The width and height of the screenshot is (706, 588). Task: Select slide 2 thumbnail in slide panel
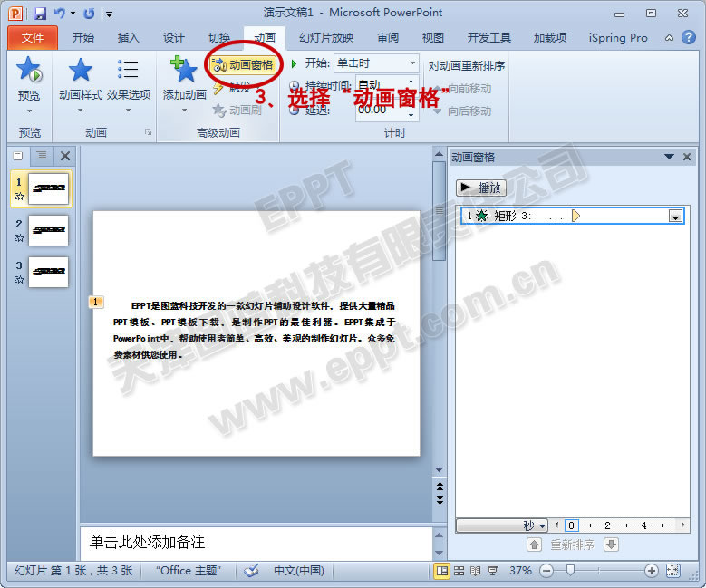(x=48, y=230)
